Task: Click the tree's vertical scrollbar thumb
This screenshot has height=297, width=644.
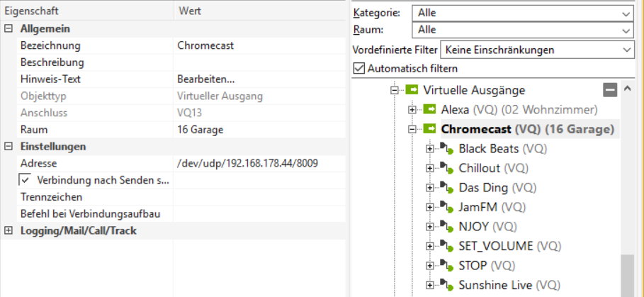Action: point(627,276)
